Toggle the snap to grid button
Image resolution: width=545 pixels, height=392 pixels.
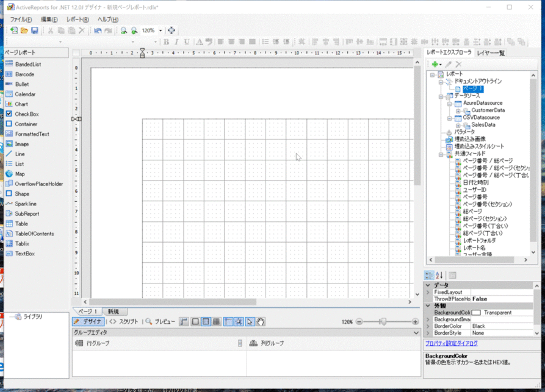click(x=239, y=322)
